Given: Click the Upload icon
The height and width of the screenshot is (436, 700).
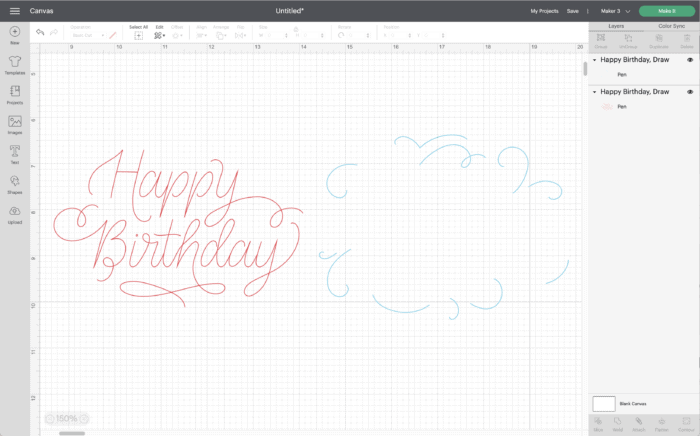Looking at the screenshot, I should 15,212.
